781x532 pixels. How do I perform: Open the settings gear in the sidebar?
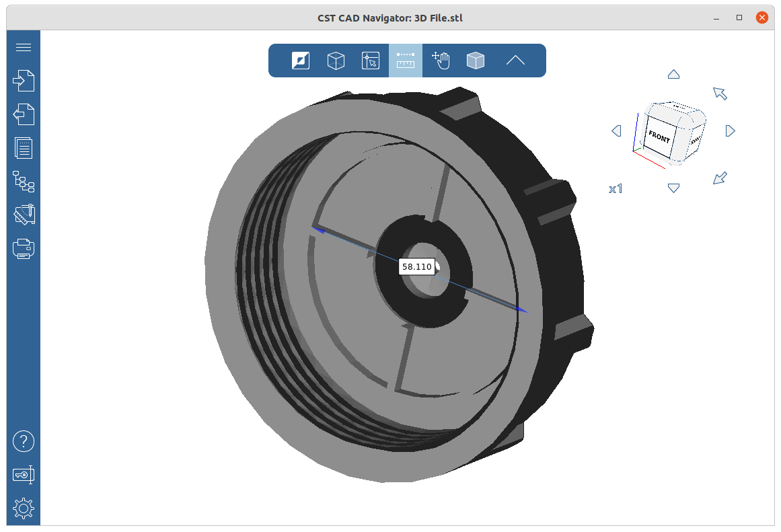coord(24,508)
